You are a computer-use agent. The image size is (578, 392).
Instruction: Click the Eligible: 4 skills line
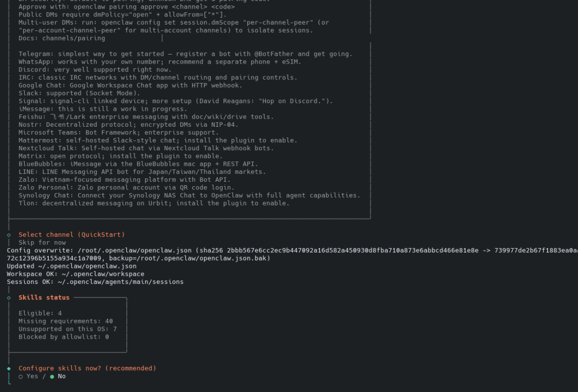(40, 313)
